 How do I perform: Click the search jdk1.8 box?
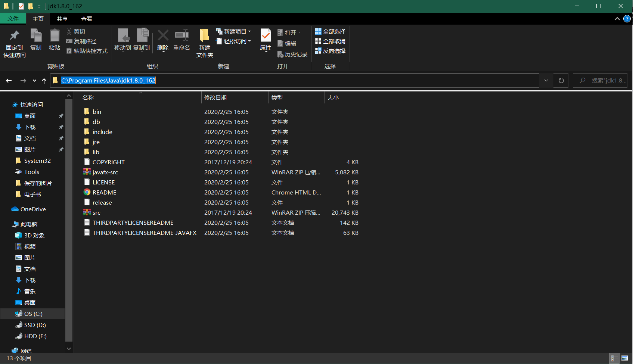[x=600, y=81]
